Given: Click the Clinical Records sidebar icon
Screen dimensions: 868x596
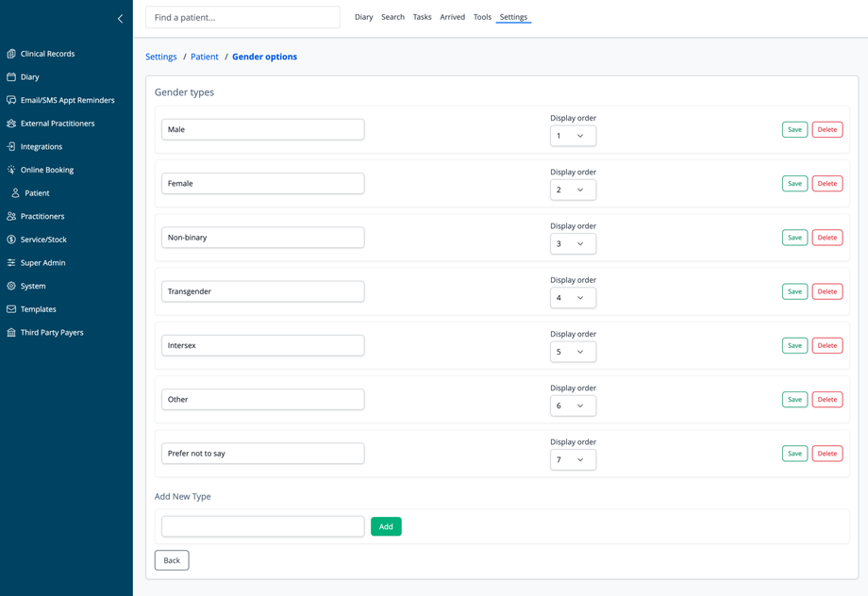Looking at the screenshot, I should pos(11,54).
